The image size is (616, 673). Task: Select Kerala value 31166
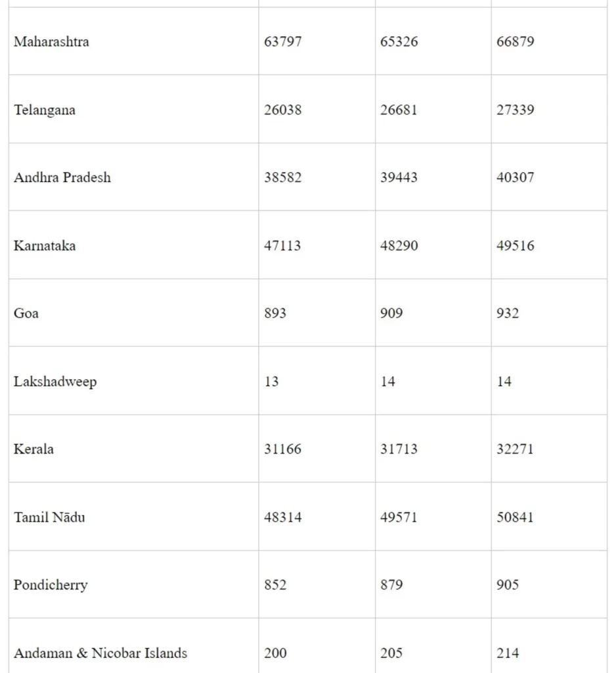[283, 450]
